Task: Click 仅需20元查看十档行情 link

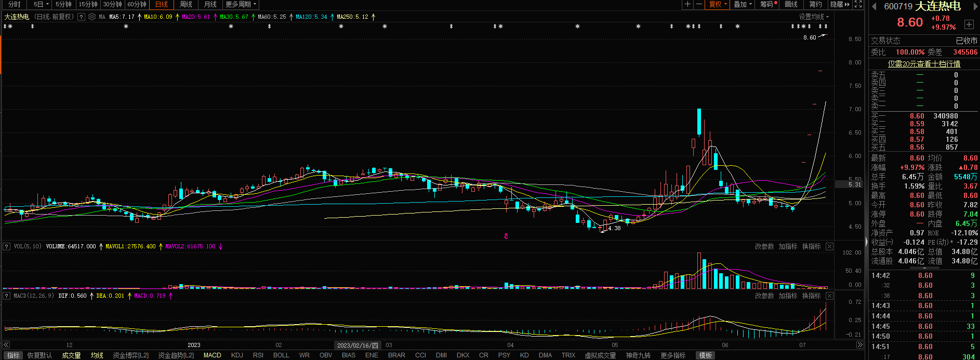Action: [x=924, y=64]
